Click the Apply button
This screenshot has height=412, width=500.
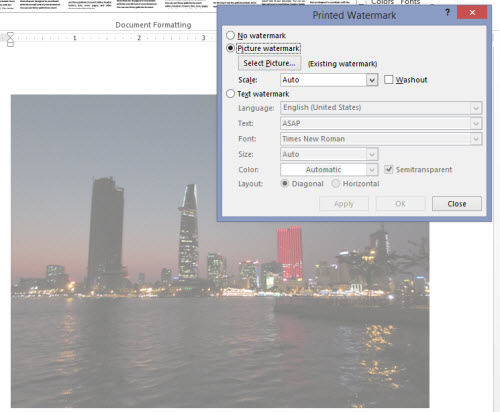point(344,204)
